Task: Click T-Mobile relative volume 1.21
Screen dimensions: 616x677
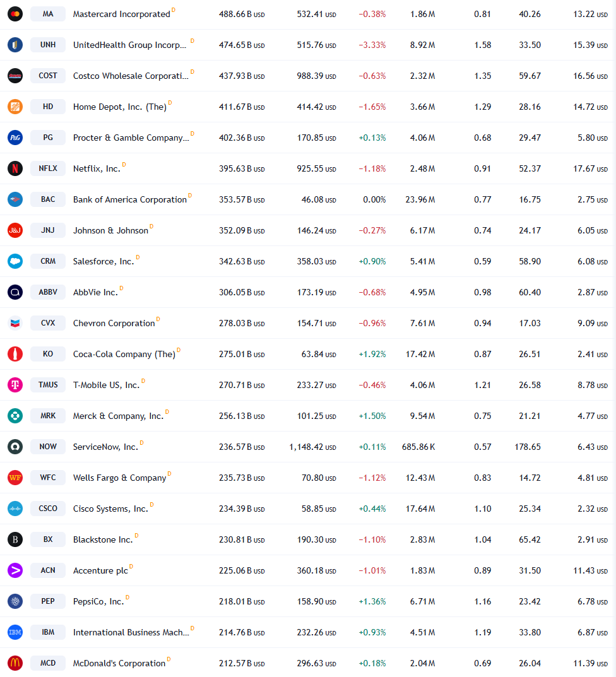Action: (483, 385)
